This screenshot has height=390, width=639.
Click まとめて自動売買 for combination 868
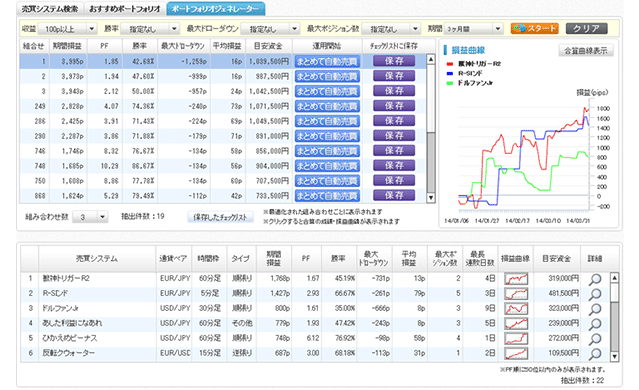[327, 196]
